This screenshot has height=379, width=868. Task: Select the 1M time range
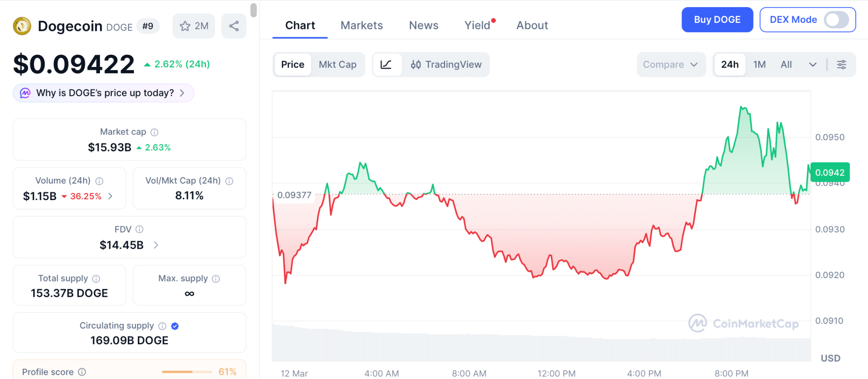pyautogui.click(x=759, y=64)
